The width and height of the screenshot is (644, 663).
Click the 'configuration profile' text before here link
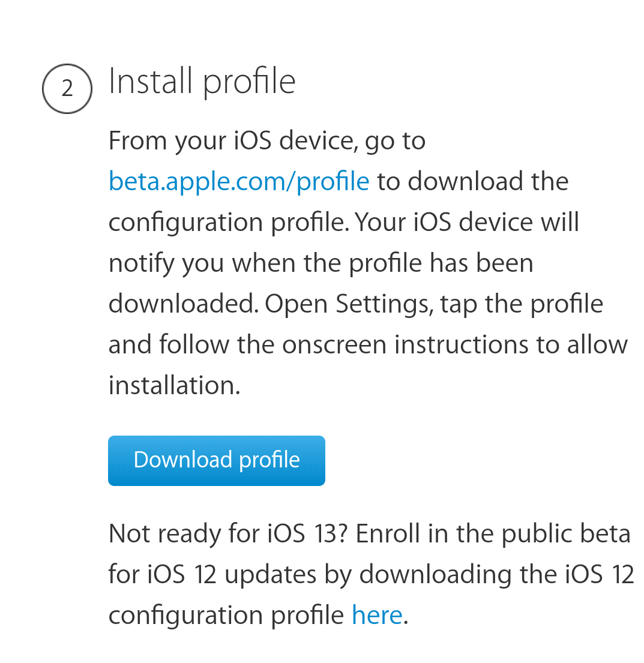click(226, 616)
